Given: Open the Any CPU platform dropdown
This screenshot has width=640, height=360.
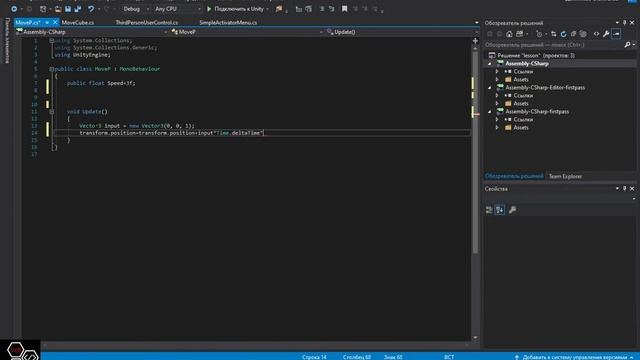Looking at the screenshot, I should coord(177,9).
